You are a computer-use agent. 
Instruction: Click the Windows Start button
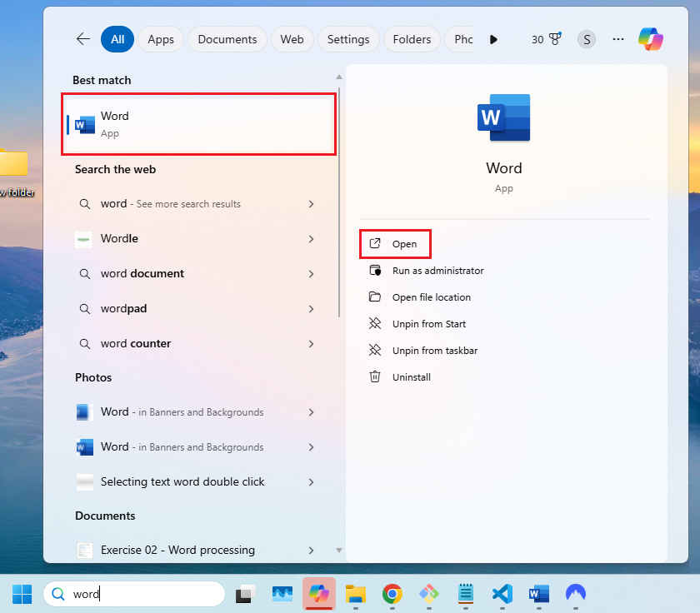[22, 594]
